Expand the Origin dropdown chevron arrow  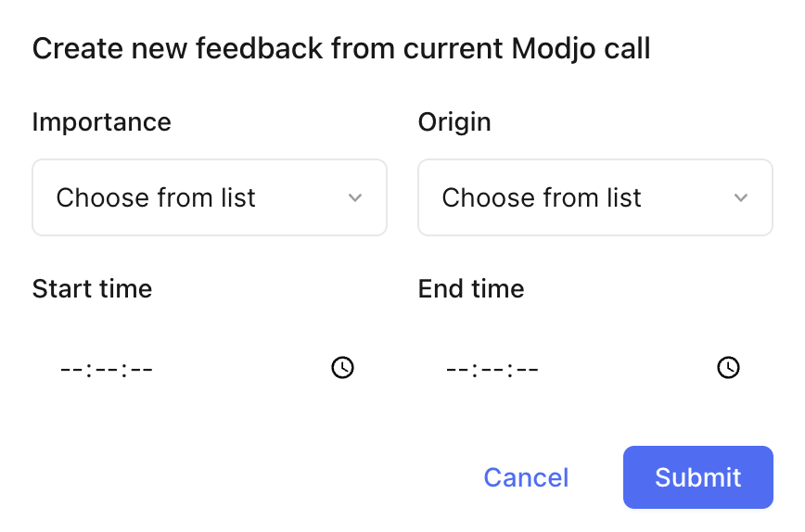pos(741,197)
